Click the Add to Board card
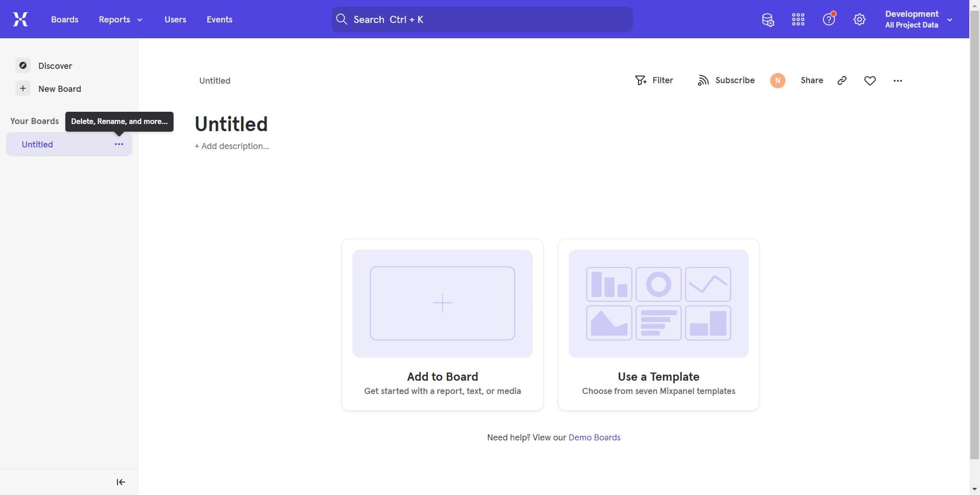980x495 pixels. (x=442, y=324)
